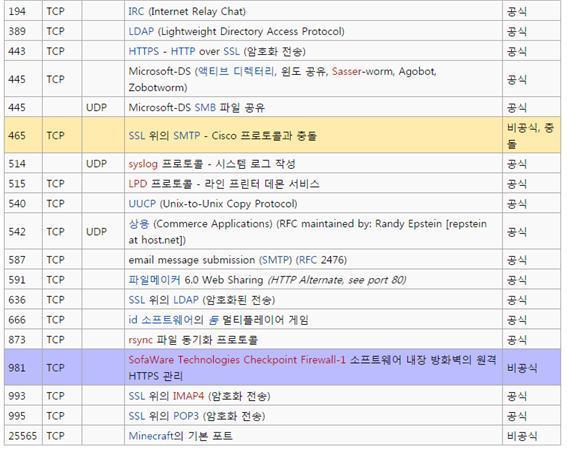Open the LDAP link in row 389
The height and width of the screenshot is (450, 567).
141,31
